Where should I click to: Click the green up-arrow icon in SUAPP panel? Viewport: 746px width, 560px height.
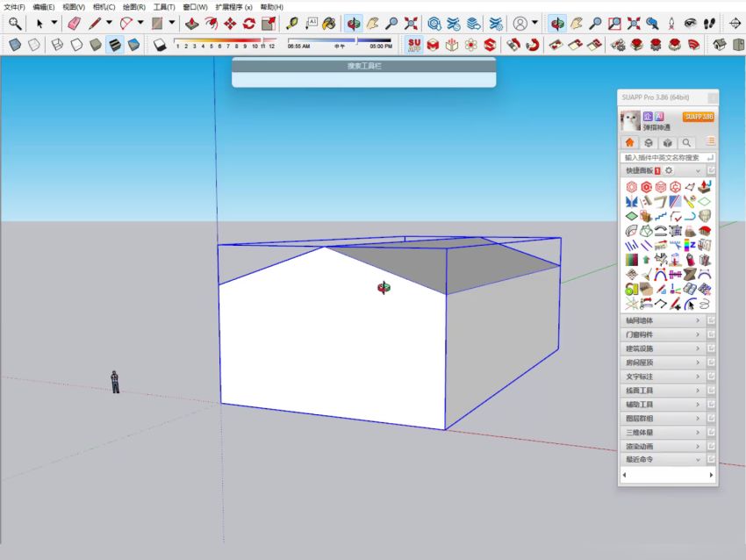(x=646, y=261)
